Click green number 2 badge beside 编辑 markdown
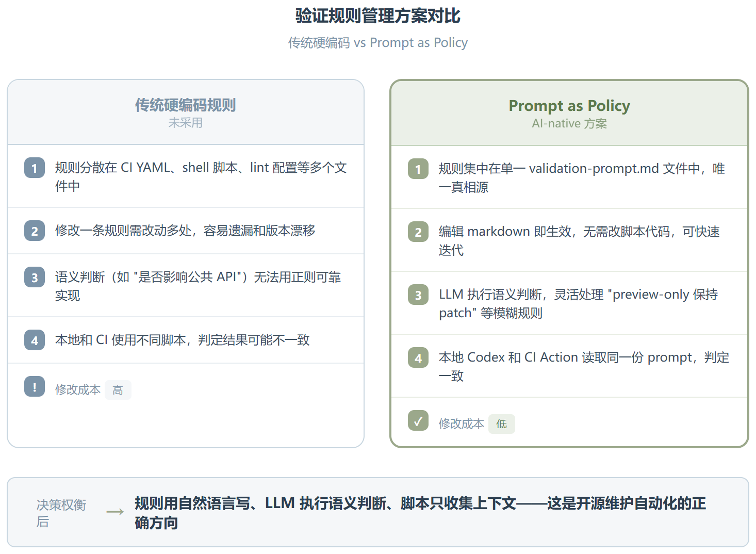 (x=418, y=232)
